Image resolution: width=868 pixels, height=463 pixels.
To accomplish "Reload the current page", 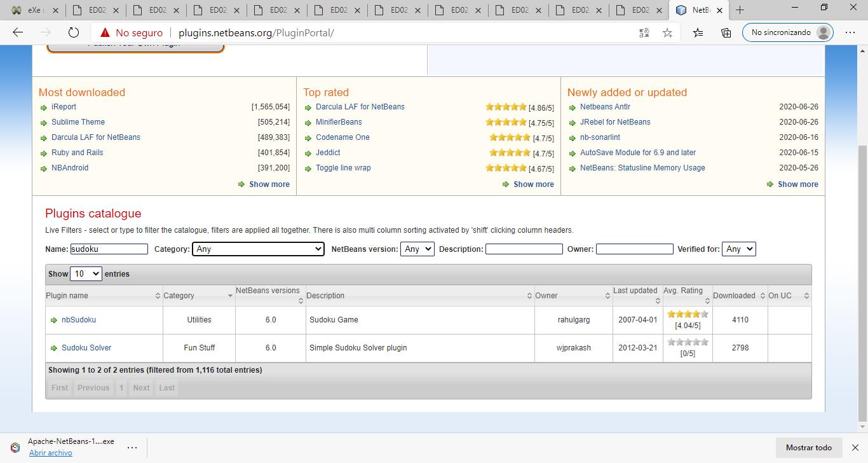I will point(74,32).
